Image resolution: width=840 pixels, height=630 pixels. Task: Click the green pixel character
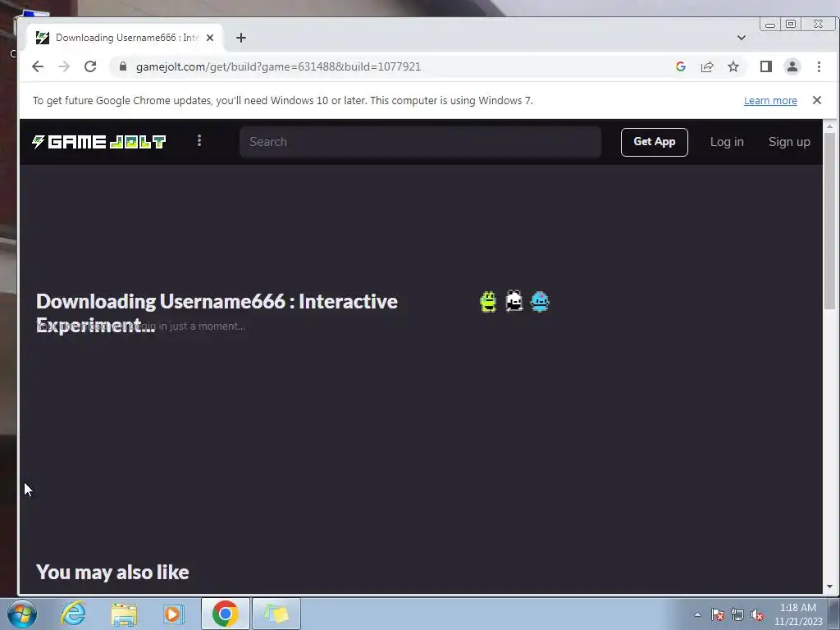pos(488,301)
